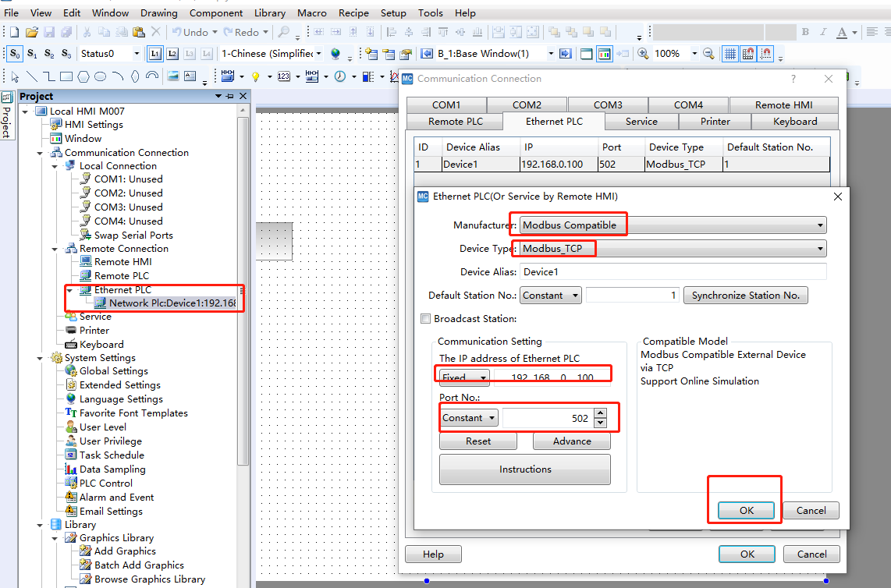Select the straight line drawing tool
Viewport: 891px width, 588px height.
click(x=32, y=76)
